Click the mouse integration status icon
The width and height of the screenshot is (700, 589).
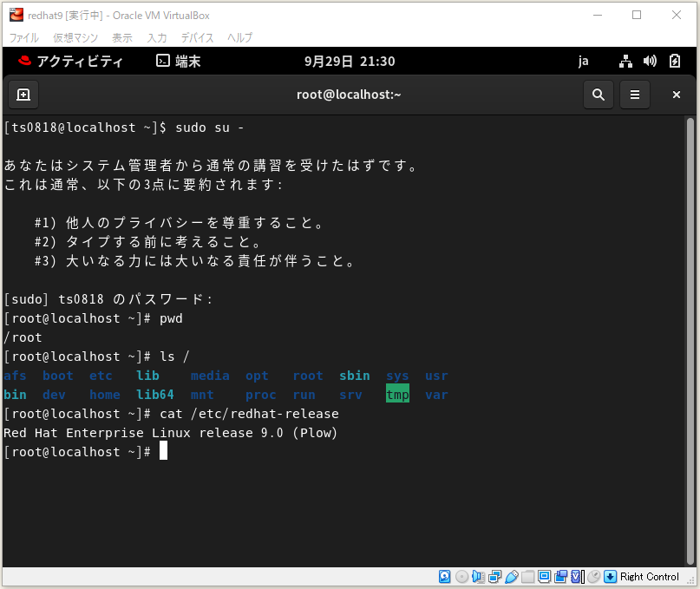click(x=594, y=577)
